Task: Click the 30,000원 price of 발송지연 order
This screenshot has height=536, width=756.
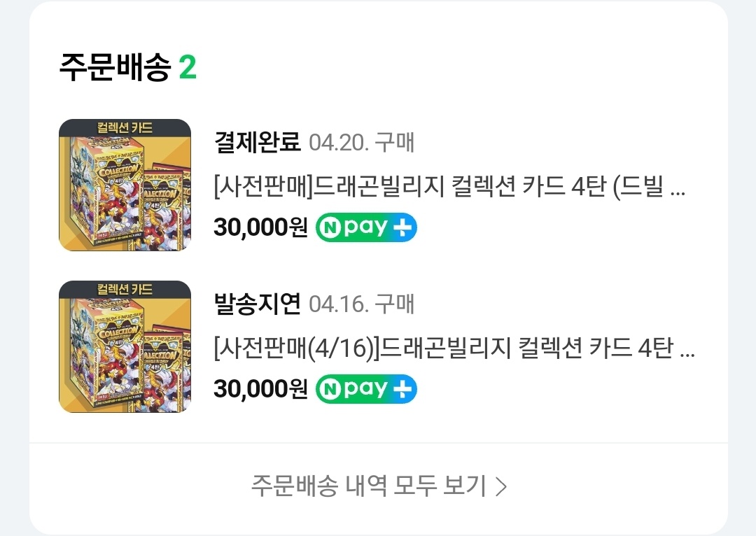Action: [x=260, y=390]
